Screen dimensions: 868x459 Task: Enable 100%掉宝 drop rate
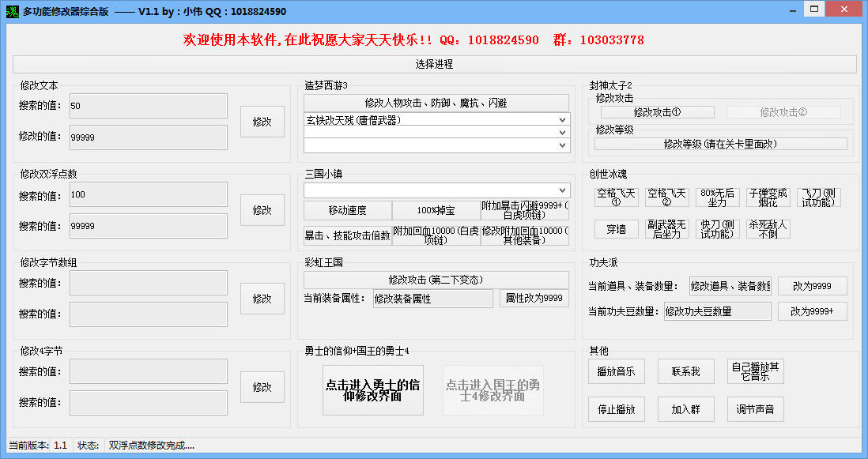click(436, 210)
